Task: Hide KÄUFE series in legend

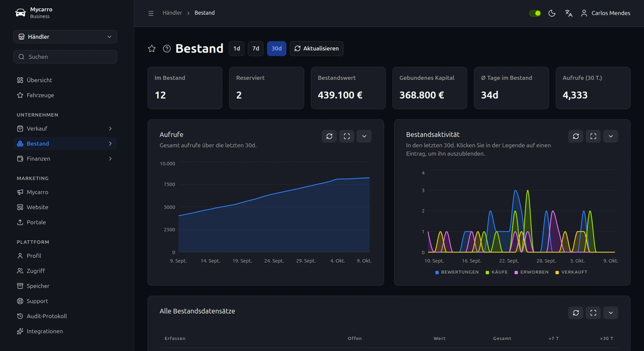Action: [x=497, y=272]
